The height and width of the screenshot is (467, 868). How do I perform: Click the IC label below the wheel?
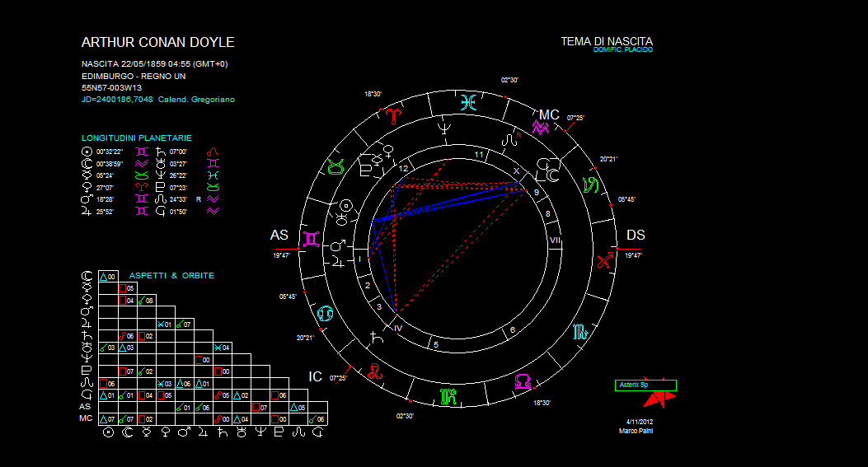coord(315,376)
